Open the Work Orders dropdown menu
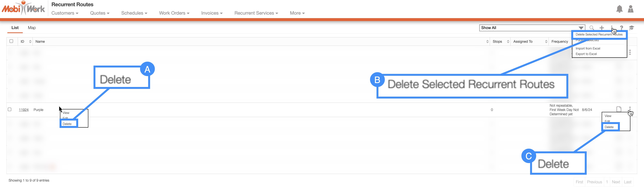This screenshot has width=644, height=188. click(174, 13)
